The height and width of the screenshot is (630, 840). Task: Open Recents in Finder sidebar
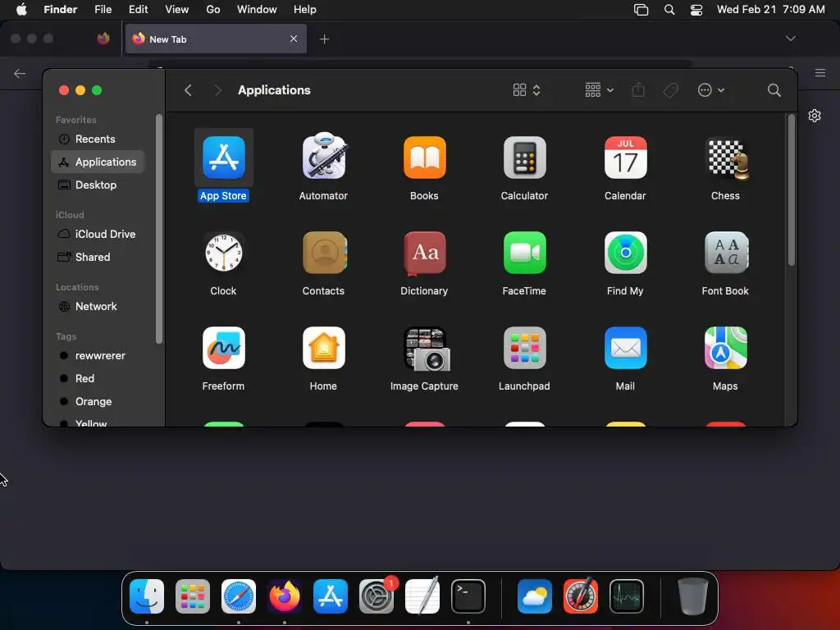[98, 139]
